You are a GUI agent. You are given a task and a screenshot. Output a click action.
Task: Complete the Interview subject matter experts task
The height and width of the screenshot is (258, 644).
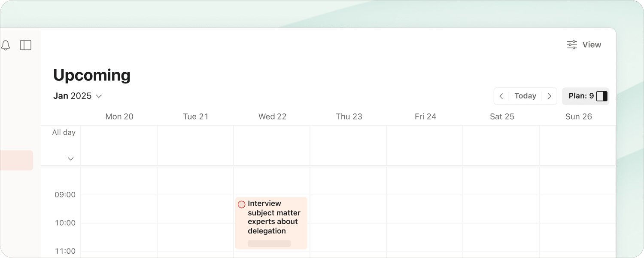(242, 204)
